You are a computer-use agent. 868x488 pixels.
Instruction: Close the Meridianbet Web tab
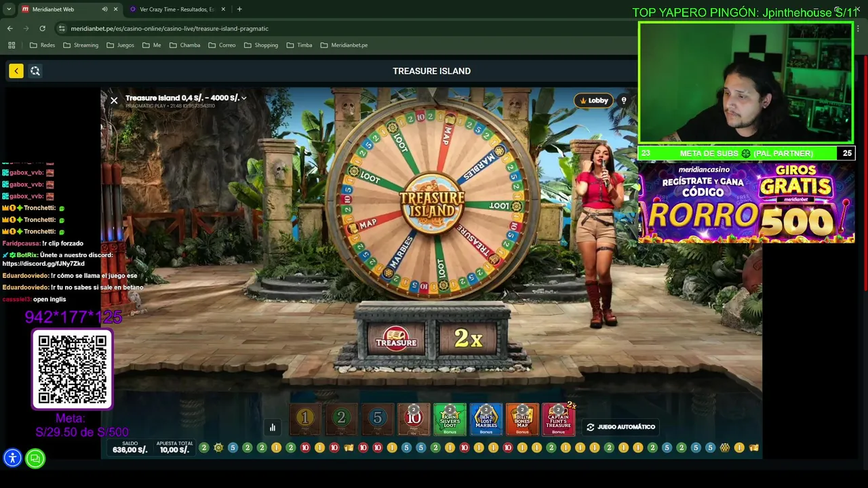pyautogui.click(x=115, y=9)
